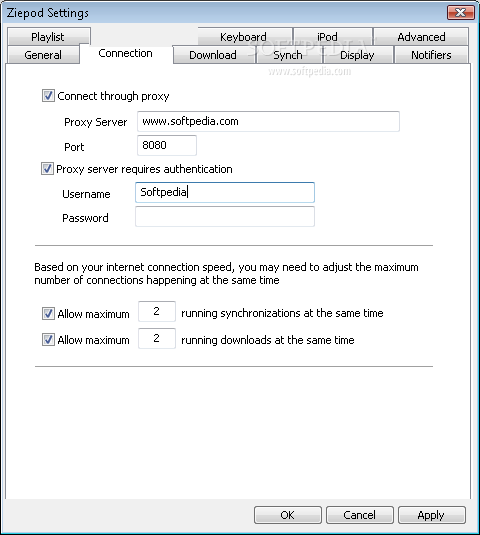Click the empty Password field
The width and height of the screenshot is (480, 535).
225,217
